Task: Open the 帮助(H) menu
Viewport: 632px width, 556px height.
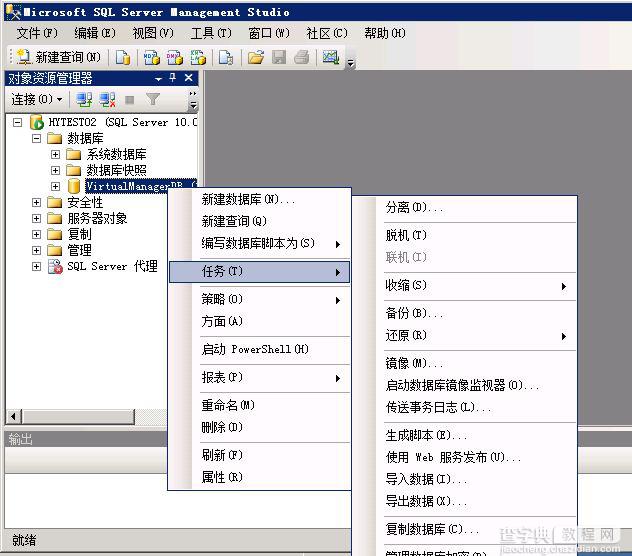Action: click(385, 33)
